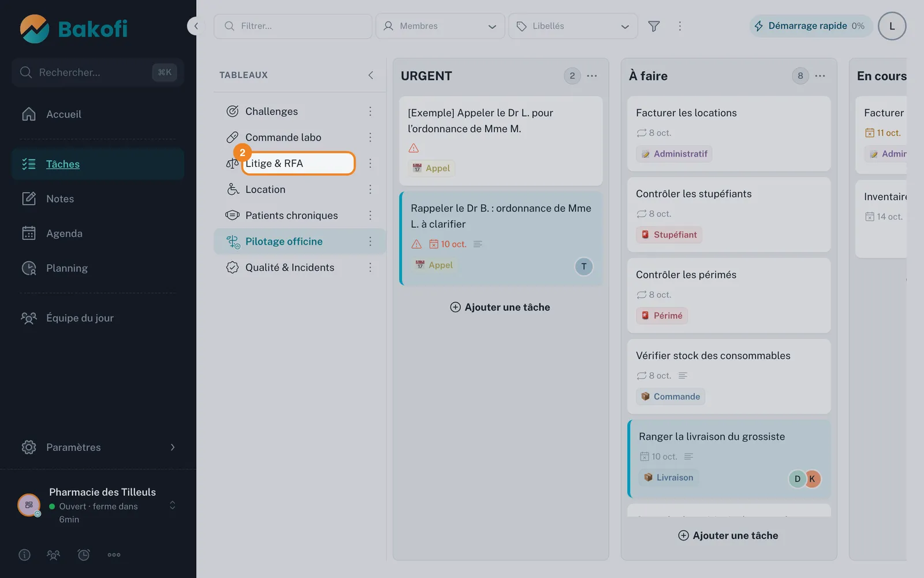Open the options dots for Pilotage officine board
The height and width of the screenshot is (578, 924).
click(x=370, y=241)
